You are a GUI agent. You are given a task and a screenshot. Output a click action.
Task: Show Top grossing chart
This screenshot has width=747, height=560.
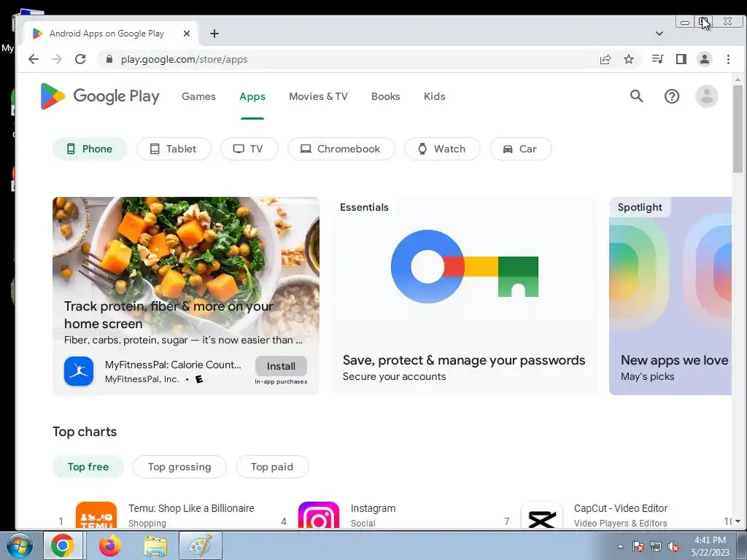[179, 467]
